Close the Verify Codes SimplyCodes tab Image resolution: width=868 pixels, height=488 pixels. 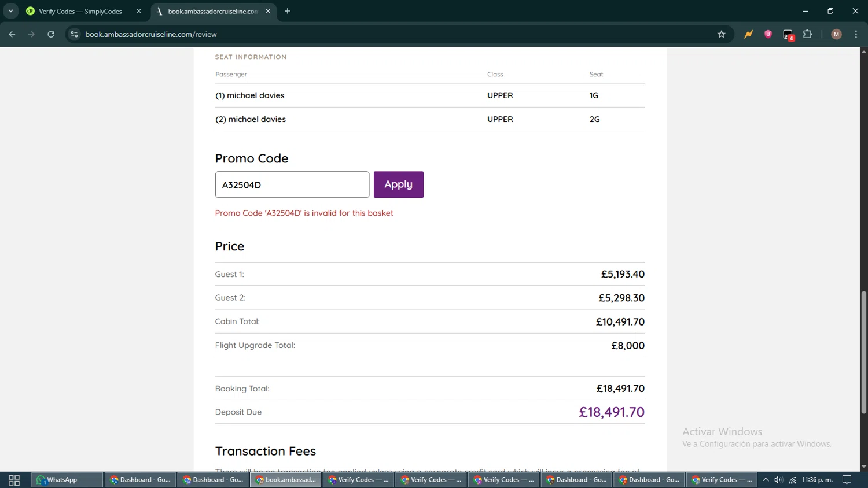(x=139, y=11)
